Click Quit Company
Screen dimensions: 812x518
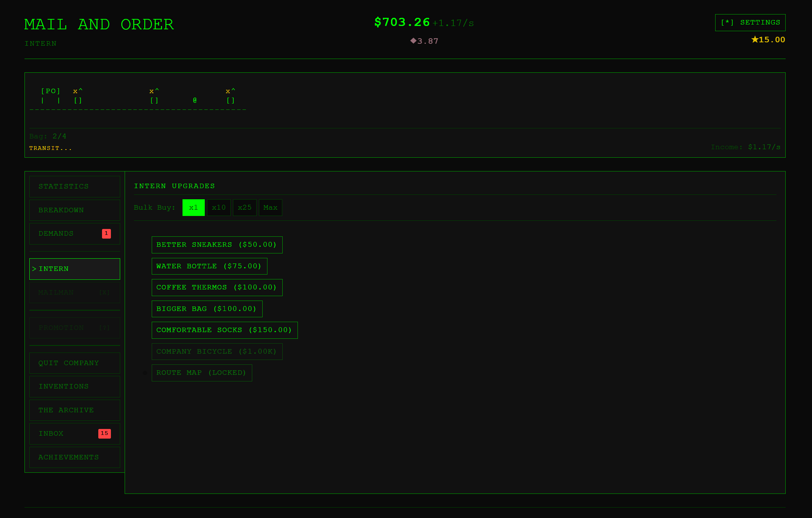tap(75, 363)
